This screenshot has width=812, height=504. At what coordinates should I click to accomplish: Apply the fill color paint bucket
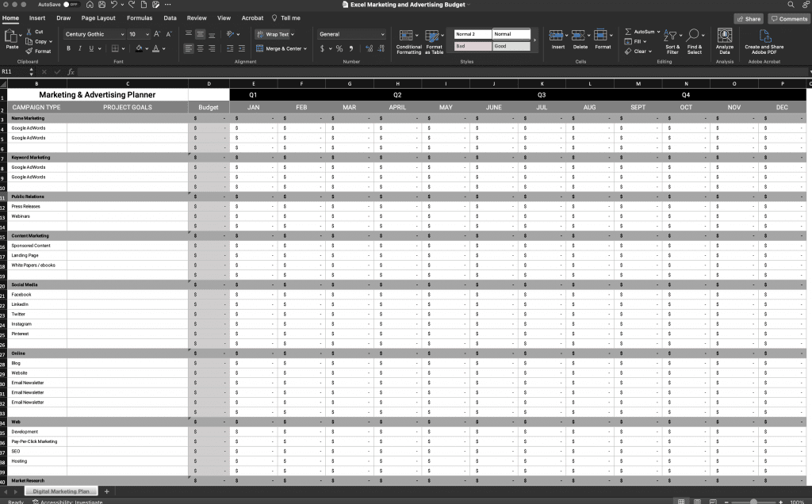139,48
